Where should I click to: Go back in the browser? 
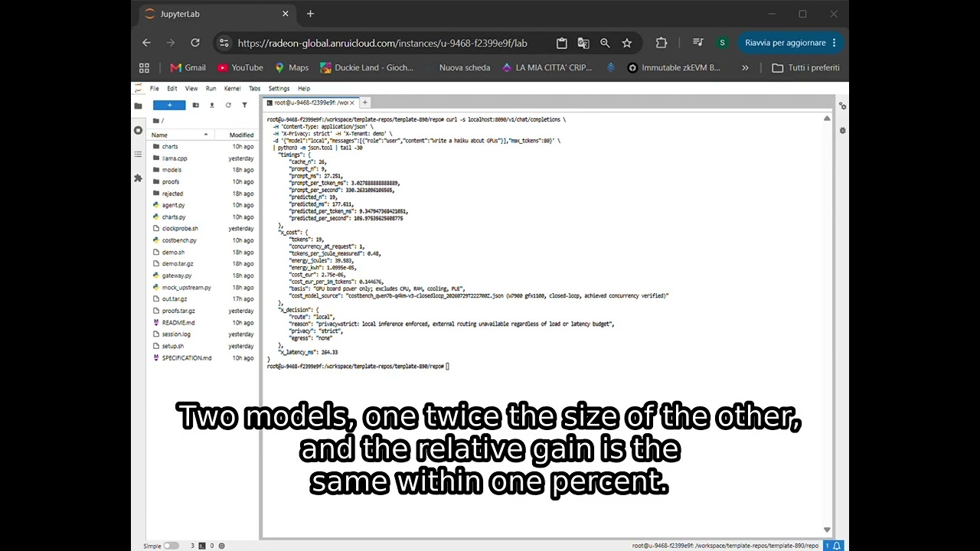pyautogui.click(x=146, y=43)
